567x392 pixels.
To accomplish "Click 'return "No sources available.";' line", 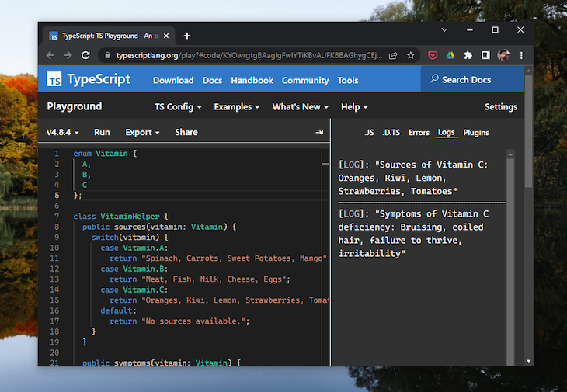I will click(x=179, y=321).
